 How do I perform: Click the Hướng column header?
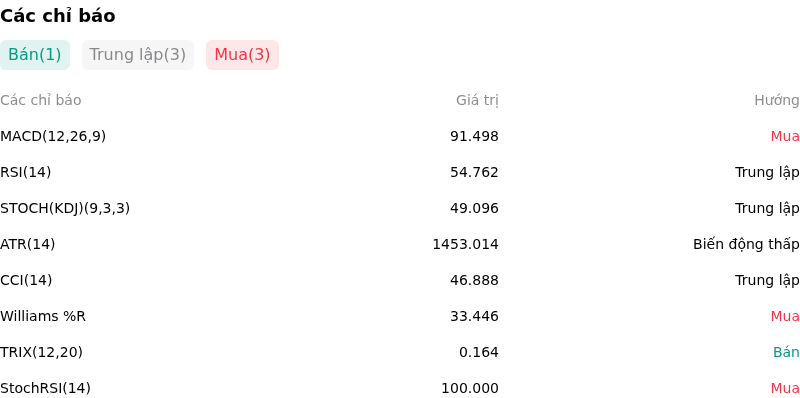(x=777, y=101)
